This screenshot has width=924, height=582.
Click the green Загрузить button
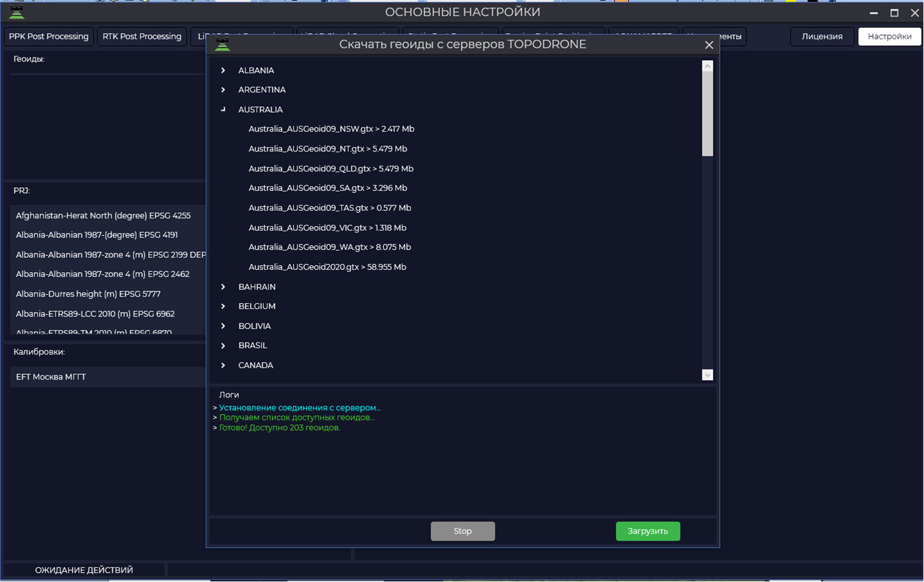(648, 531)
